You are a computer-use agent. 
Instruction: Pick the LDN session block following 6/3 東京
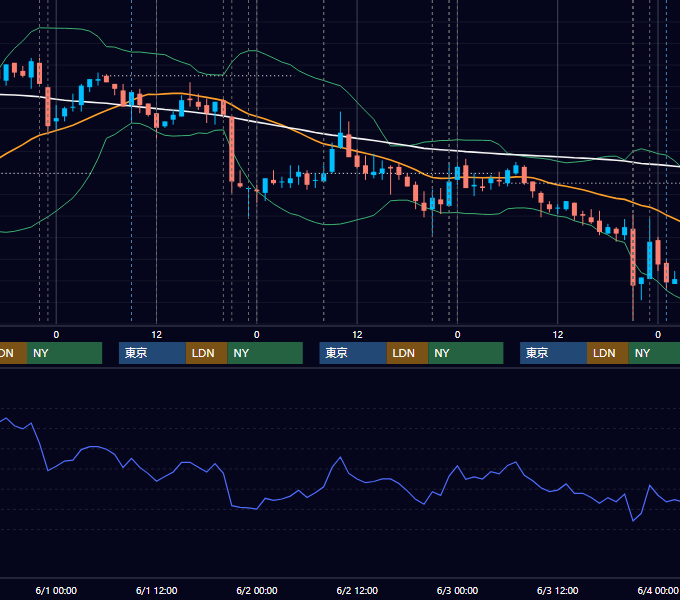point(608,353)
